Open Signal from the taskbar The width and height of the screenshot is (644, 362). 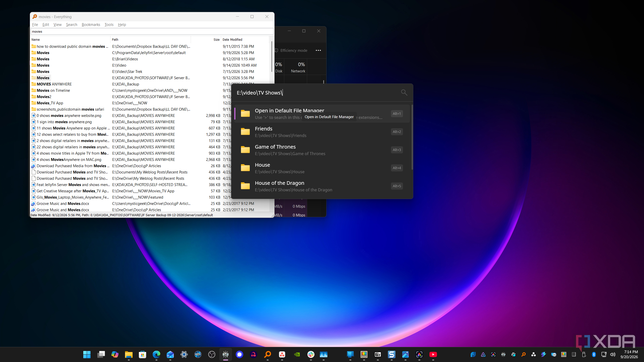point(239,354)
